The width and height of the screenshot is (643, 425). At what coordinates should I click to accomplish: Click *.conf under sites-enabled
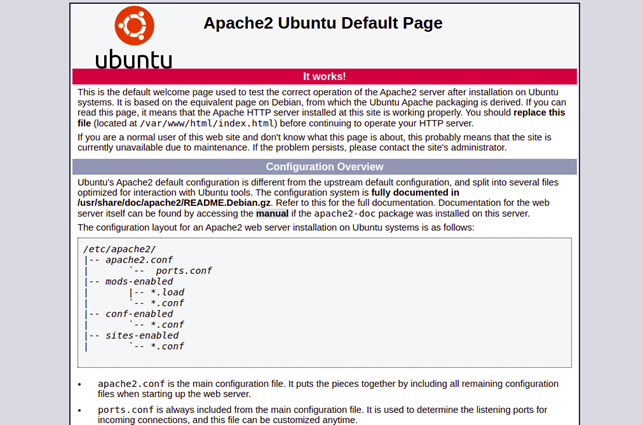pyautogui.click(x=167, y=346)
